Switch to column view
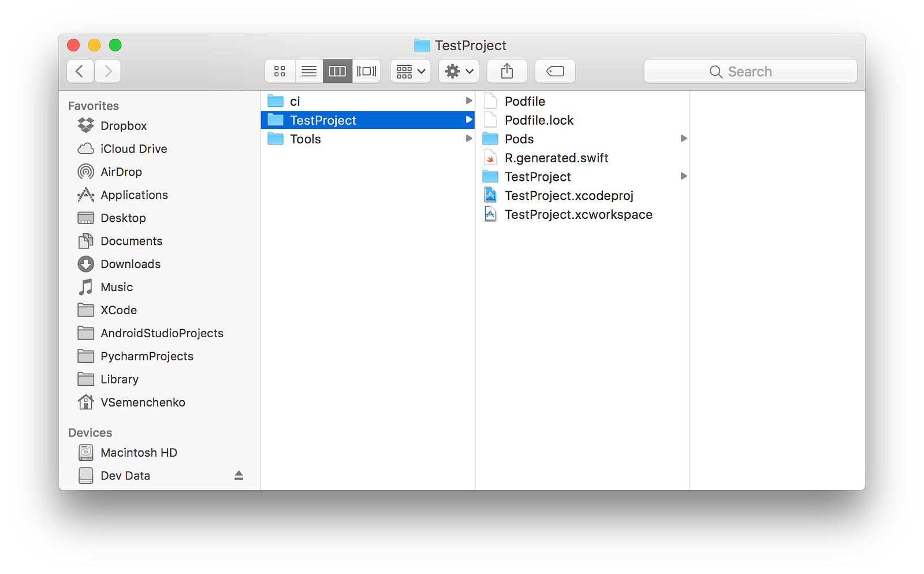 pyautogui.click(x=338, y=71)
